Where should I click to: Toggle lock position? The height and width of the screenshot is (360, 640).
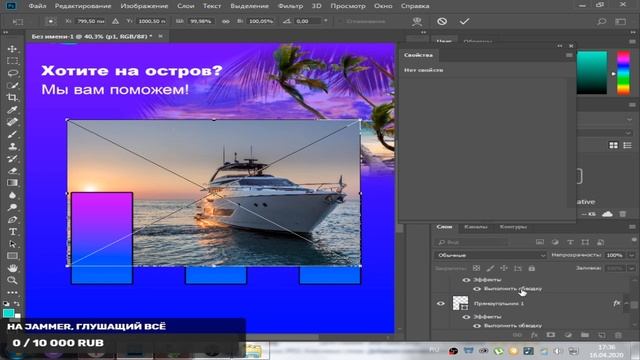point(504,268)
